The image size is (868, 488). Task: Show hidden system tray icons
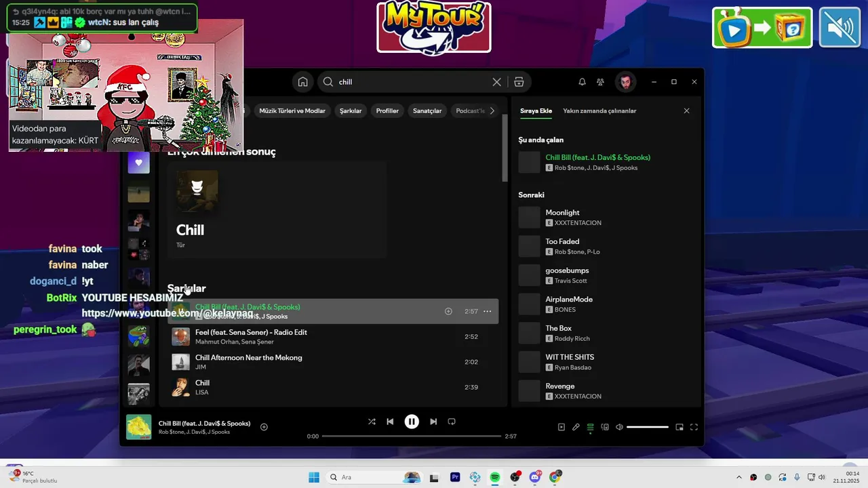[739, 477]
